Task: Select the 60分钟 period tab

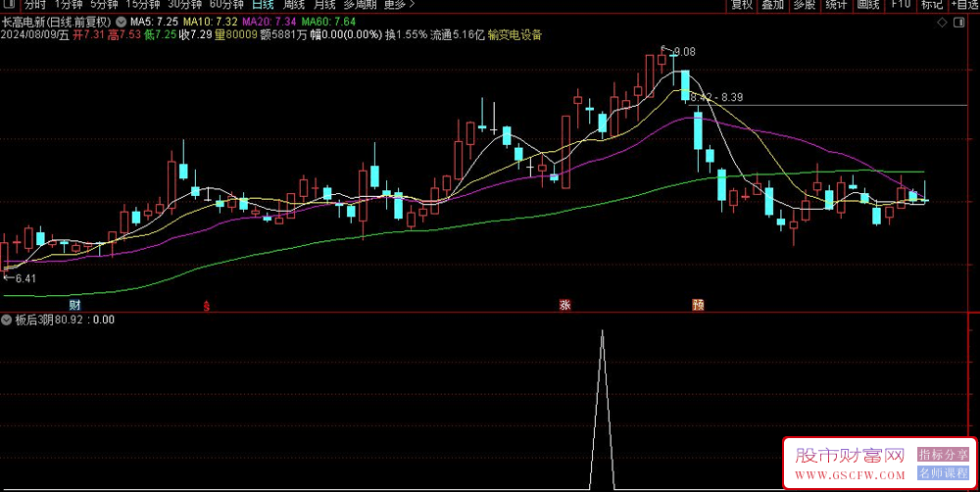Action: 226,4
